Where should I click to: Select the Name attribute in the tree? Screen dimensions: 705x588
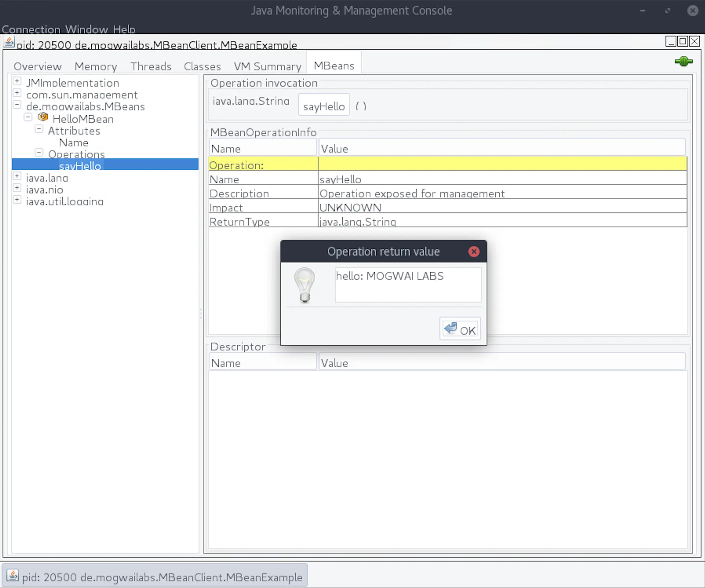pos(74,143)
